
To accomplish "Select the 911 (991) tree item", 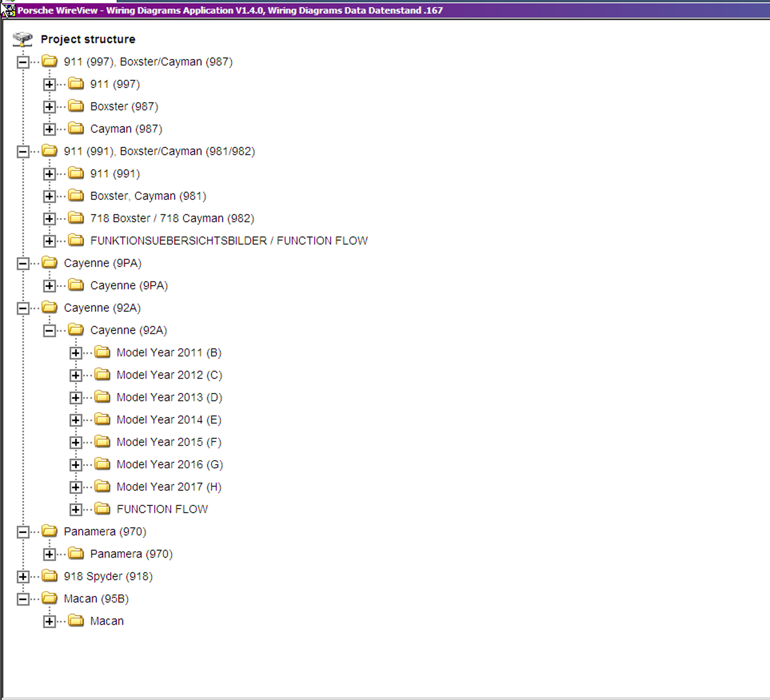I will 115,173.
